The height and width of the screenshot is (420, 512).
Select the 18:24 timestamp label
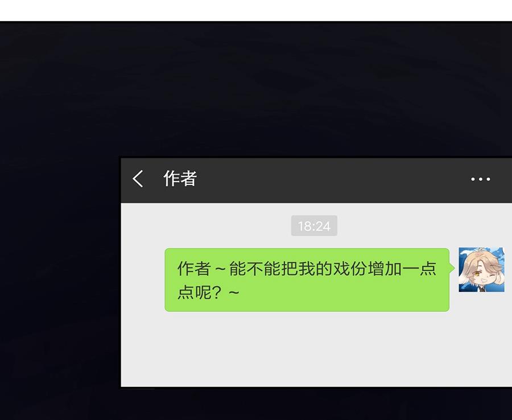pyautogui.click(x=314, y=226)
